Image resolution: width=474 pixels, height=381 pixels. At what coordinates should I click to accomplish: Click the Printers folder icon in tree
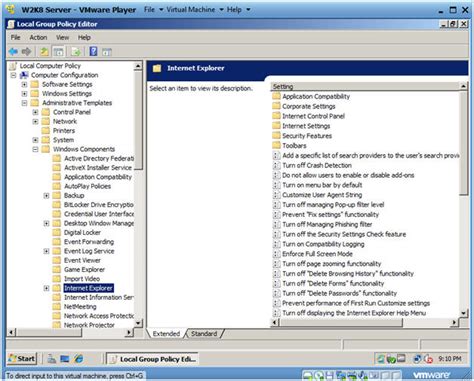tap(46, 130)
